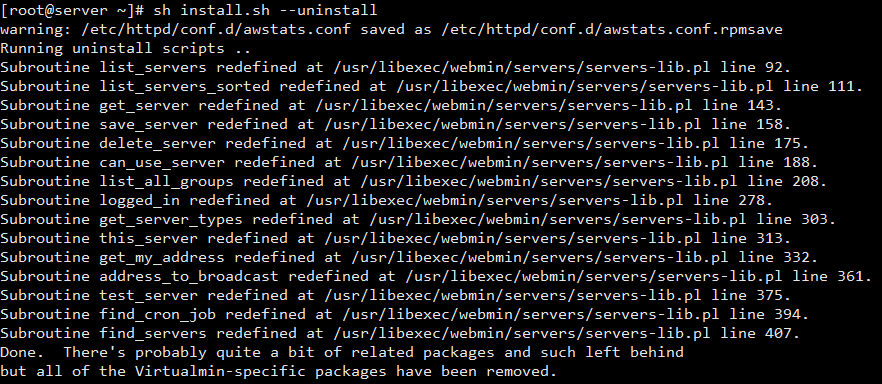The height and width of the screenshot is (384, 882).
Task: Click the 'save_server' subroutine name
Action: point(148,124)
